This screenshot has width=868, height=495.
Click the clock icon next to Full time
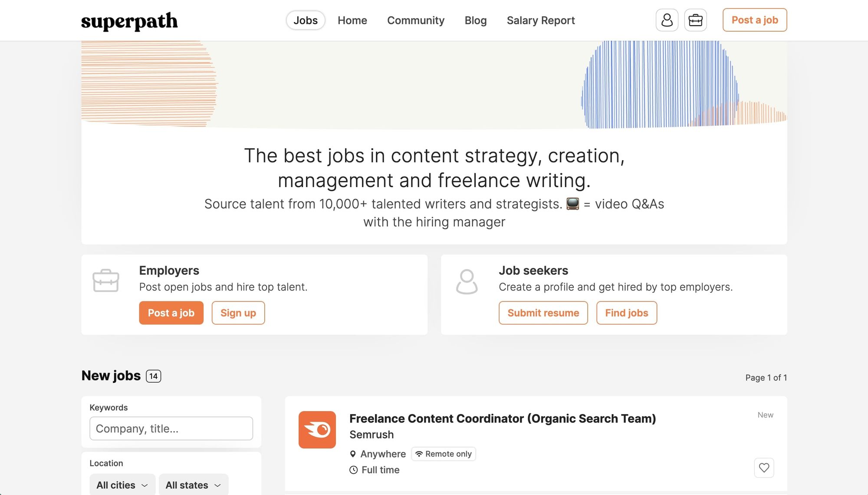point(353,470)
